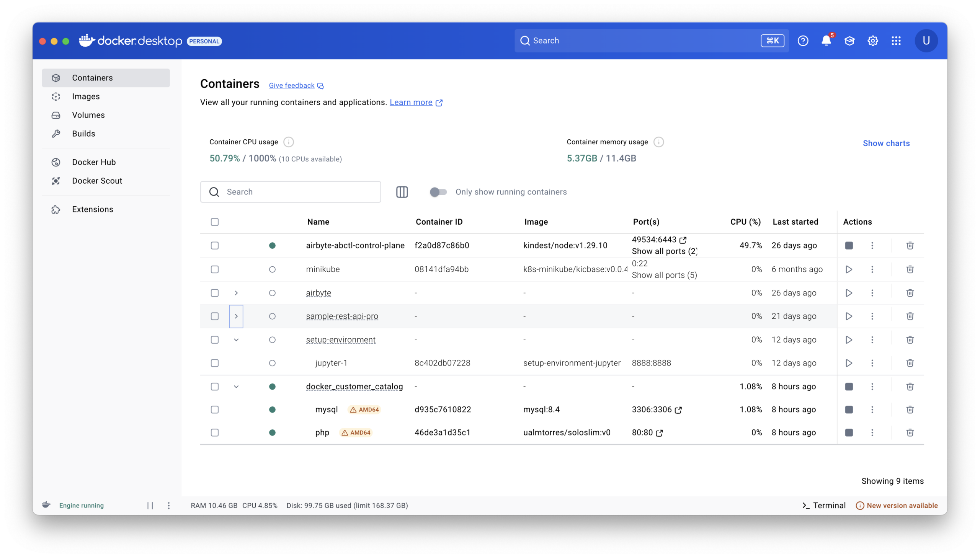980x558 pixels.
Task: Enable Only show running containers
Action: coord(438,192)
